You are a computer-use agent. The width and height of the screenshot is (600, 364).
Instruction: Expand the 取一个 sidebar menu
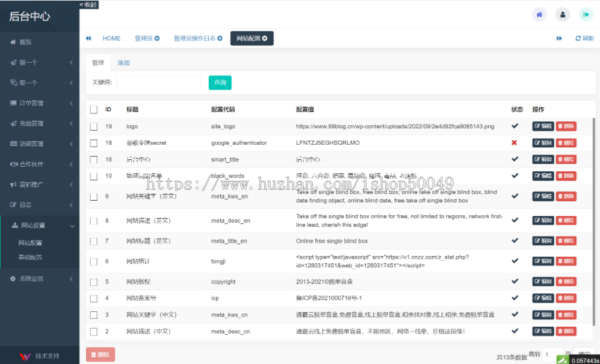click(40, 83)
